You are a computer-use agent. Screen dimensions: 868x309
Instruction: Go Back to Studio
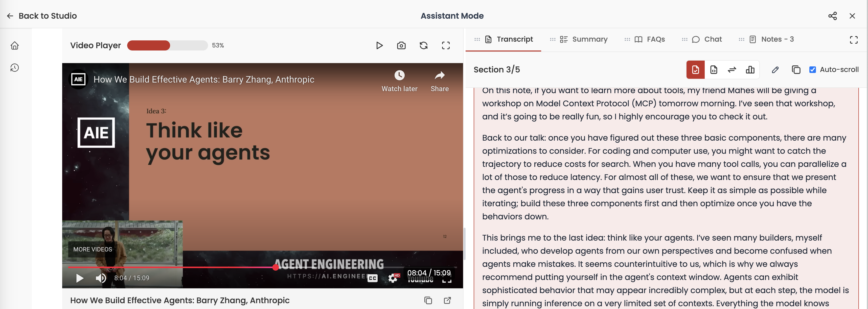point(42,16)
